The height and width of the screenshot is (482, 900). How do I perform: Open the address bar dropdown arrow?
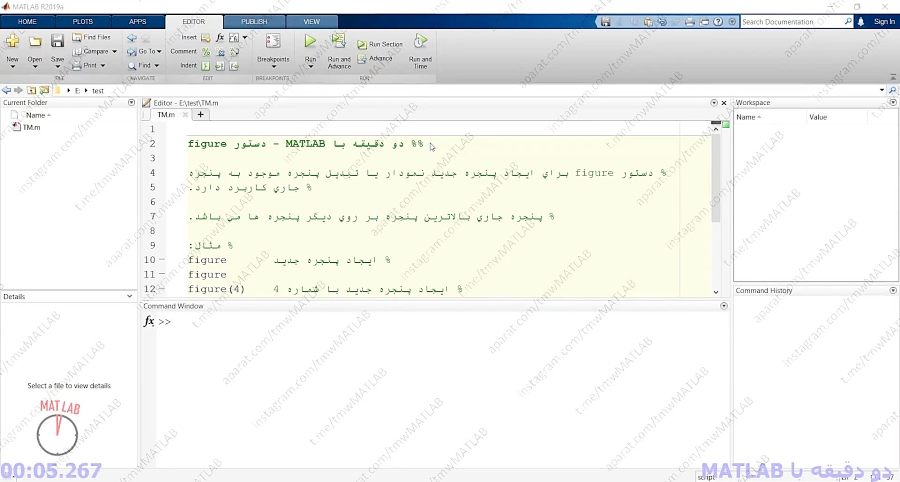tap(882, 91)
